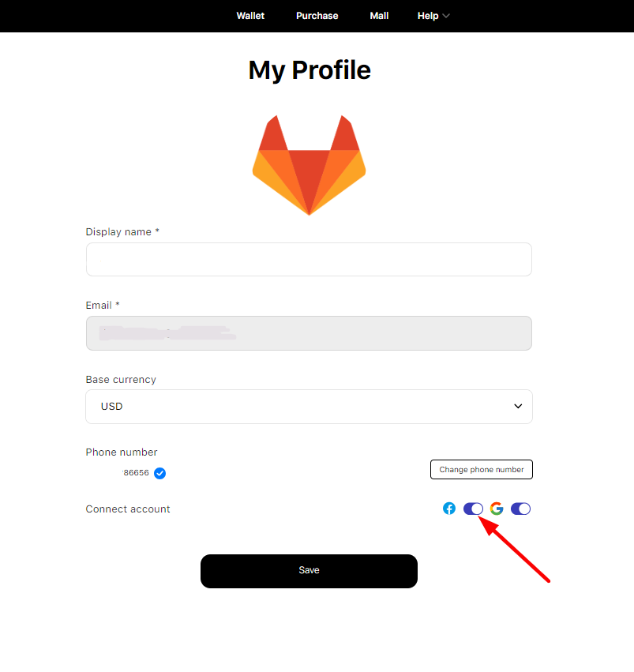Open the USD currency selector

[309, 407]
